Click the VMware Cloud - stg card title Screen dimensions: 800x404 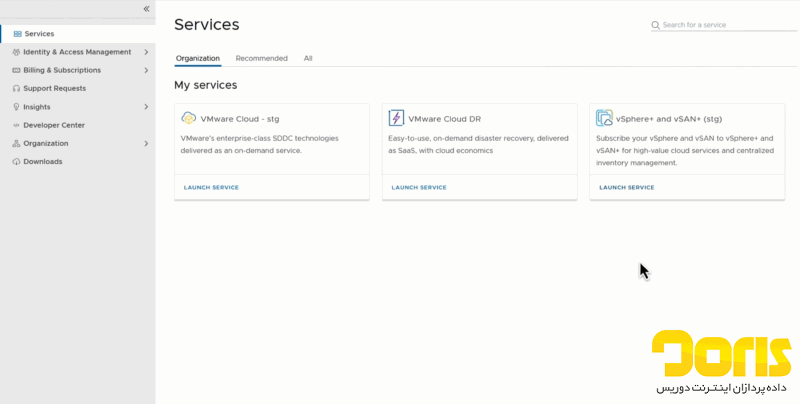(x=240, y=119)
